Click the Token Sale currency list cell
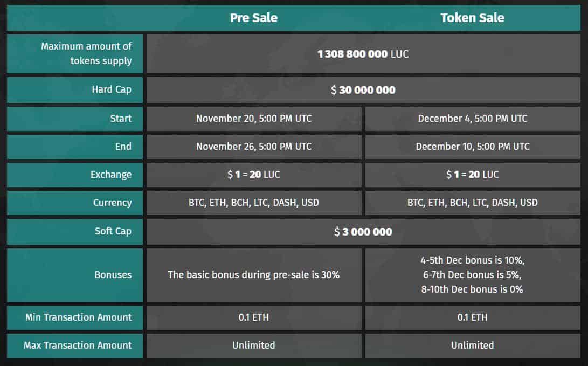 [x=473, y=203]
